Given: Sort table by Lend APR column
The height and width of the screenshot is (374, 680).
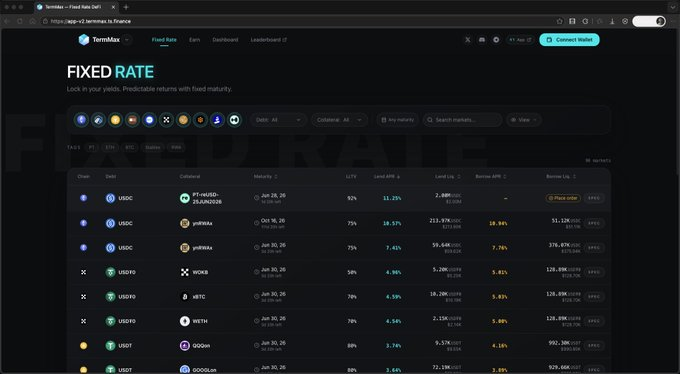Looking at the screenshot, I should [387, 177].
